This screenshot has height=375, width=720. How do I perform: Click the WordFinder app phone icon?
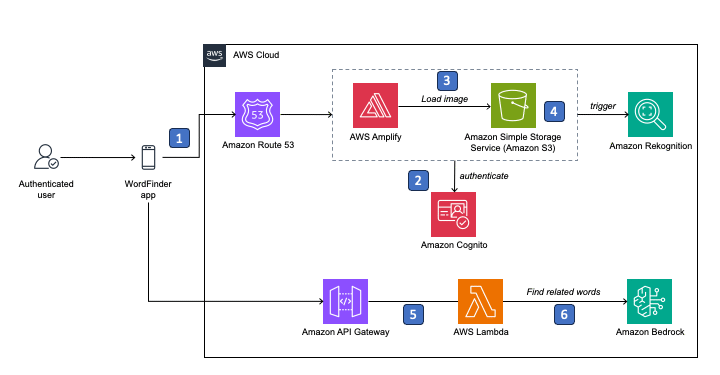tap(148, 157)
